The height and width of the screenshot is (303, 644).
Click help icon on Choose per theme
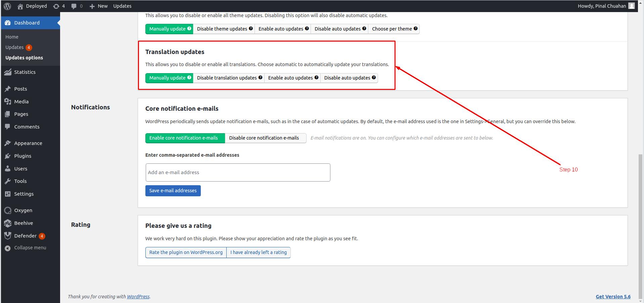point(416,29)
